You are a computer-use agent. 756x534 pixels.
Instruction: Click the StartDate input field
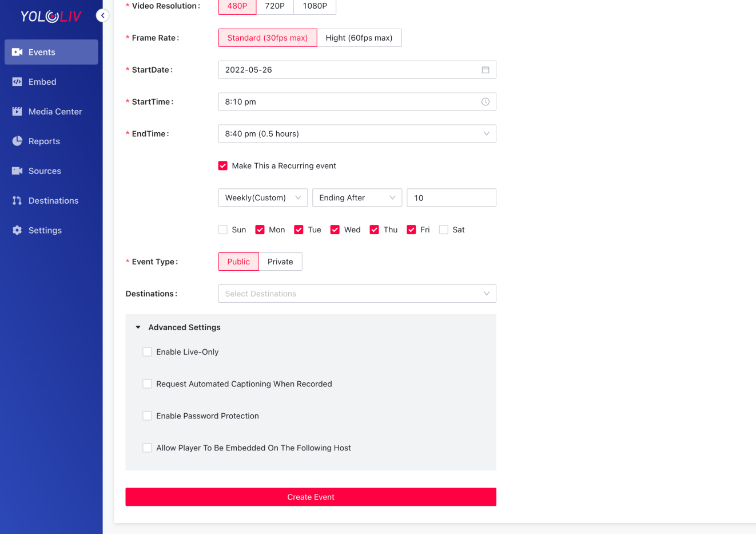coord(357,70)
